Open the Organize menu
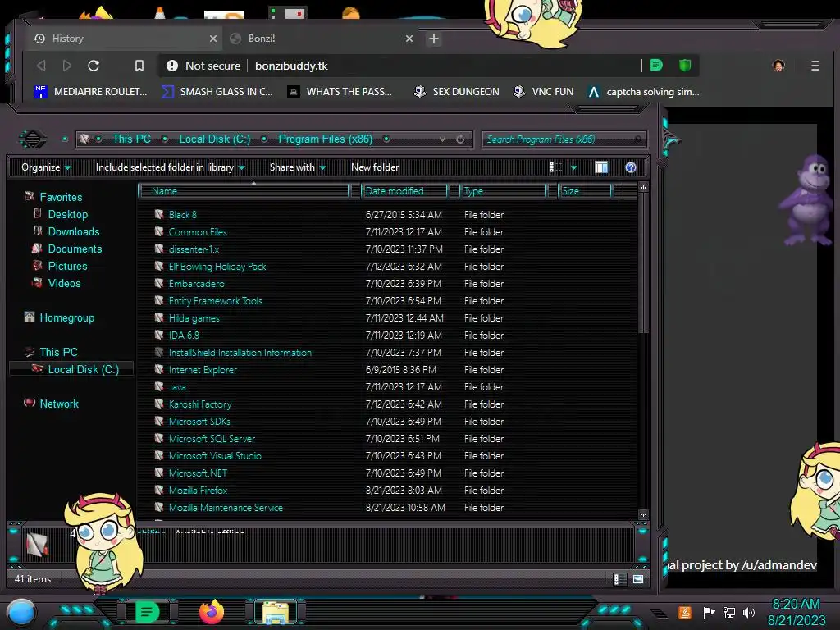 pyautogui.click(x=46, y=167)
